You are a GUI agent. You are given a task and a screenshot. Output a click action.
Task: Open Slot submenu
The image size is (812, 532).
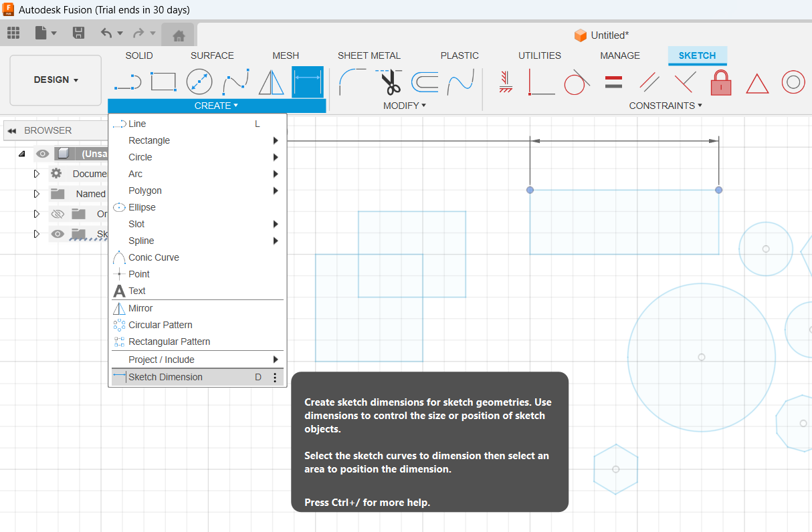pos(198,224)
